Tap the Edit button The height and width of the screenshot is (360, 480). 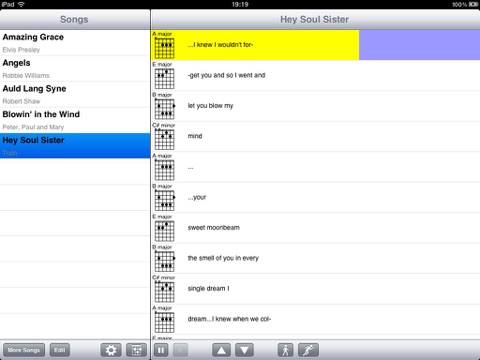pyautogui.click(x=60, y=350)
